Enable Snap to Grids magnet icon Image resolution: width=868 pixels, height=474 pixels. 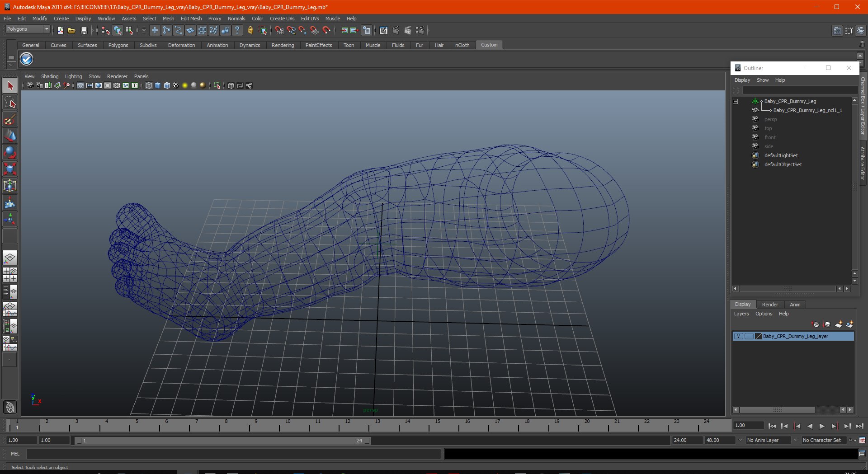(x=279, y=30)
